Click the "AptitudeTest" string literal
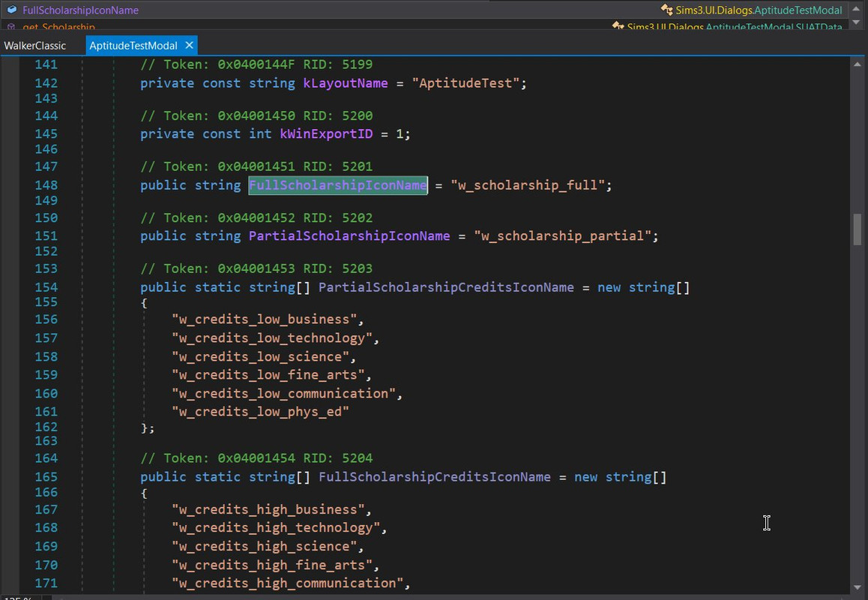 click(x=465, y=83)
